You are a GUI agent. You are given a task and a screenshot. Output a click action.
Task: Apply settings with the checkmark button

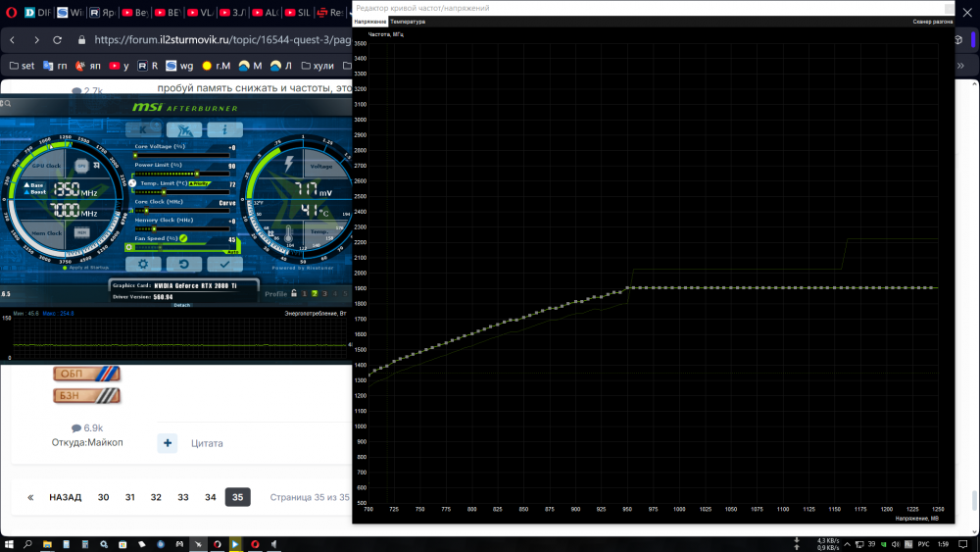click(224, 264)
